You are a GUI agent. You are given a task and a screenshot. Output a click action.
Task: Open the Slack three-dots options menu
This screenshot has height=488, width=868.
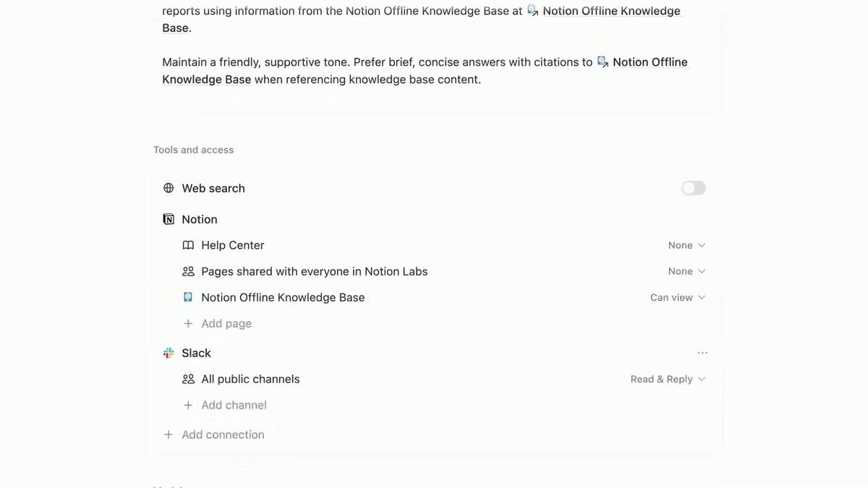[x=702, y=353]
